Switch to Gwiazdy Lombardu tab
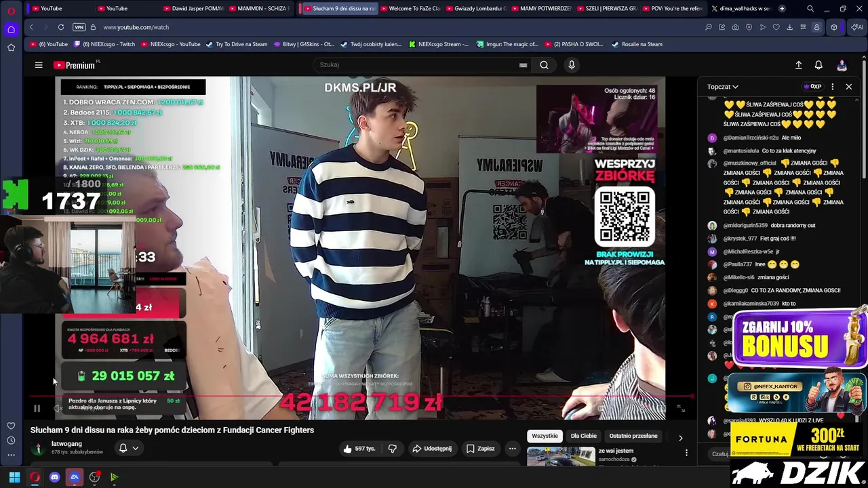Image resolution: width=868 pixels, height=488 pixels. (x=476, y=9)
